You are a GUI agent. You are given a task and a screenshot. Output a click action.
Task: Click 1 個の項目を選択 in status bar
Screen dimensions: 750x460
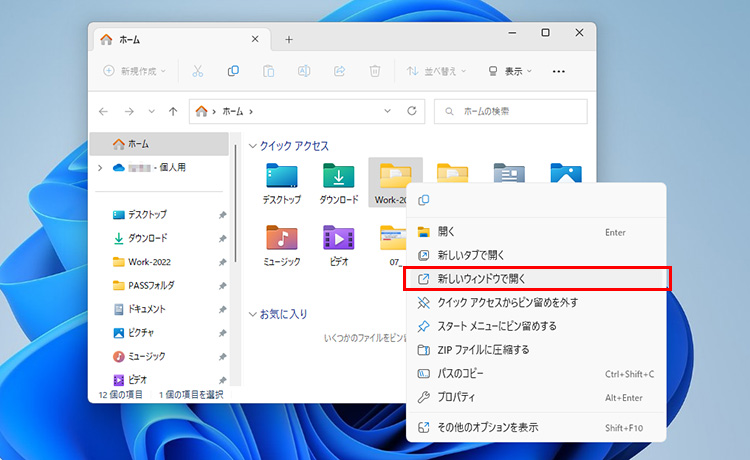pyautogui.click(x=191, y=394)
